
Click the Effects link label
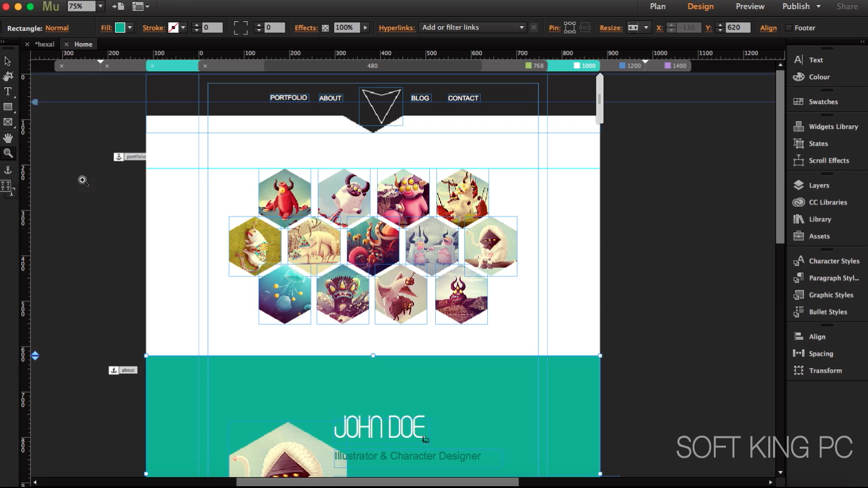point(306,28)
